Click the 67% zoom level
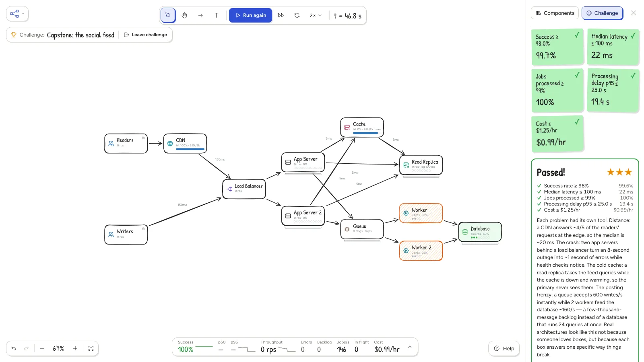 (59, 348)
